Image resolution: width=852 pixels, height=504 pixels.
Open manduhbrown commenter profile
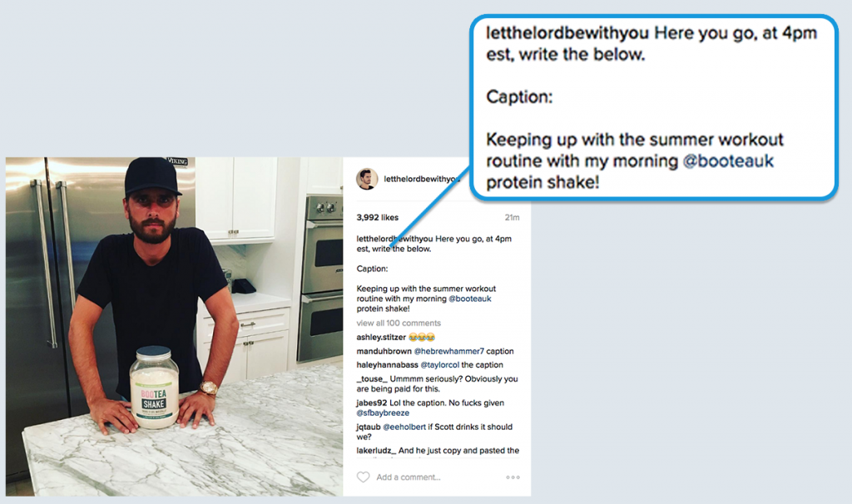(384, 352)
